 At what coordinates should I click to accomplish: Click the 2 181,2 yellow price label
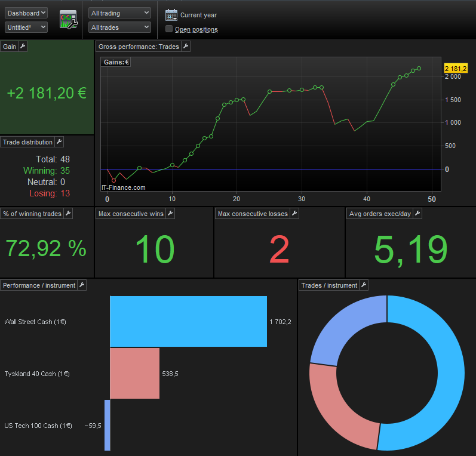click(456, 68)
